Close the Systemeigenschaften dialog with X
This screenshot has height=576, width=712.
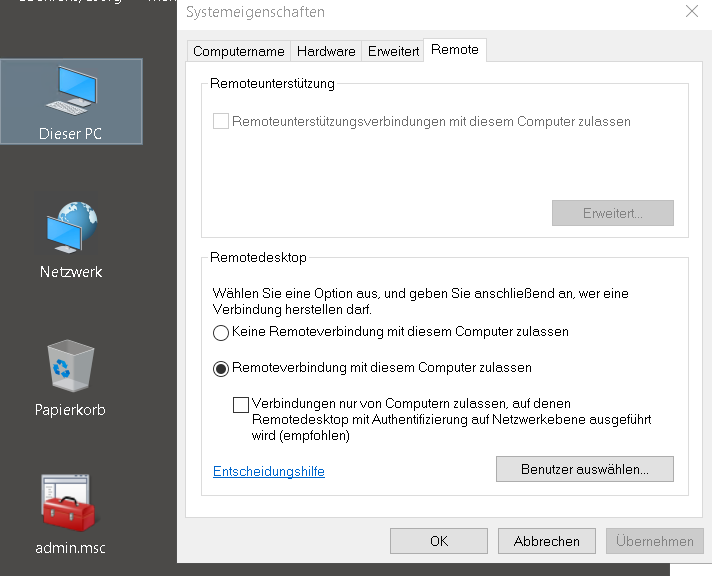pos(691,12)
